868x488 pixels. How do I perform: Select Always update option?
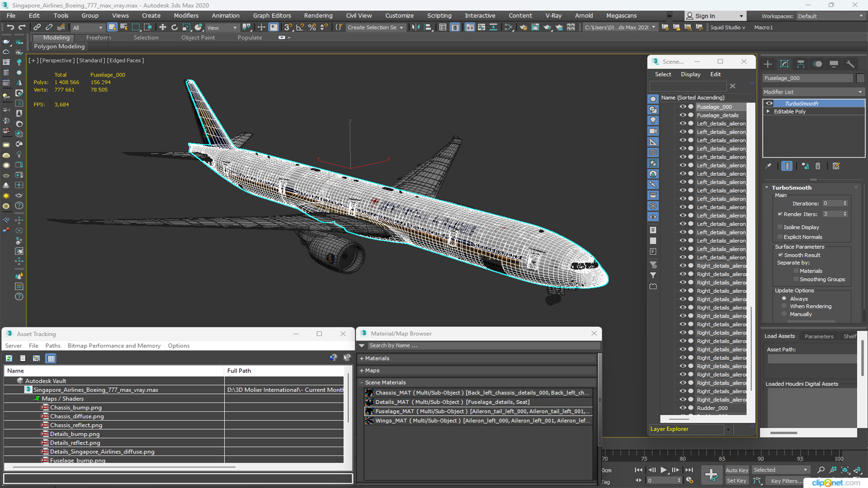tap(784, 299)
